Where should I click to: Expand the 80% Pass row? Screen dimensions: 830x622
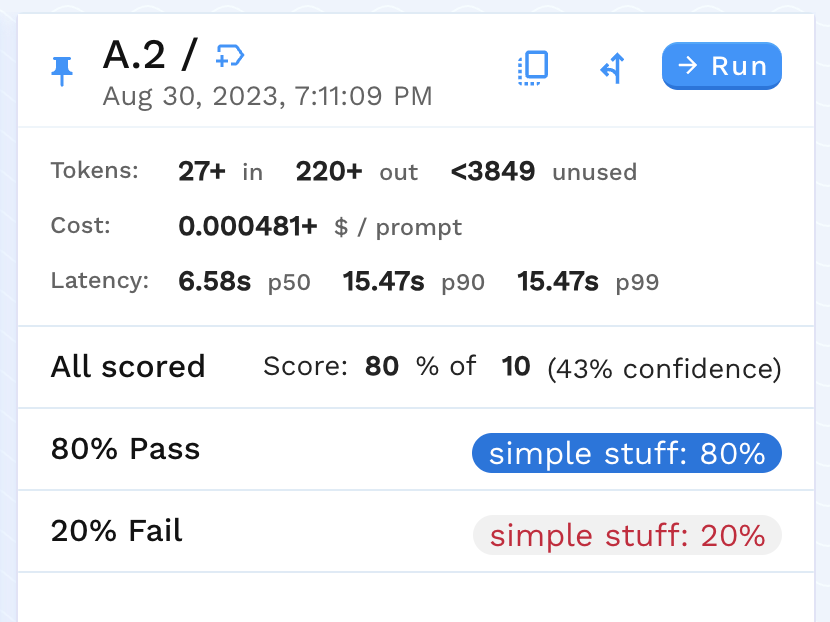126,449
